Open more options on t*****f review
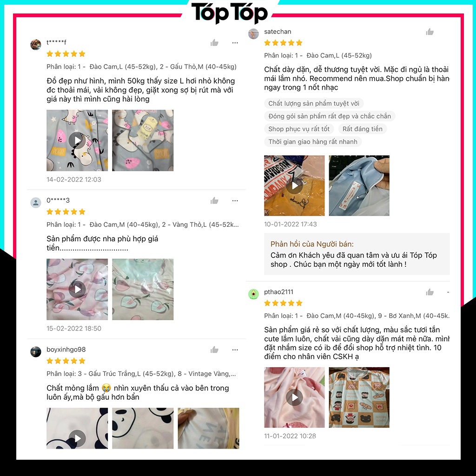This screenshot has height=476, width=476. click(x=235, y=43)
